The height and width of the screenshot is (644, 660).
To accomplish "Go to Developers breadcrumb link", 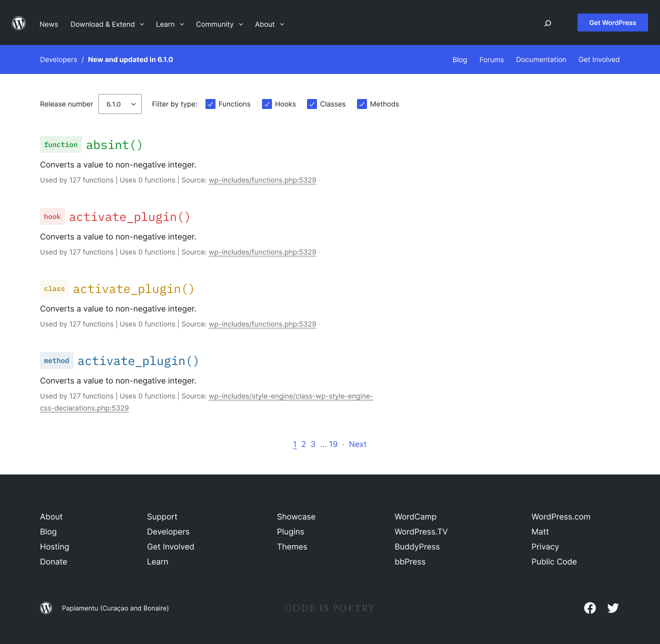I will coord(58,59).
